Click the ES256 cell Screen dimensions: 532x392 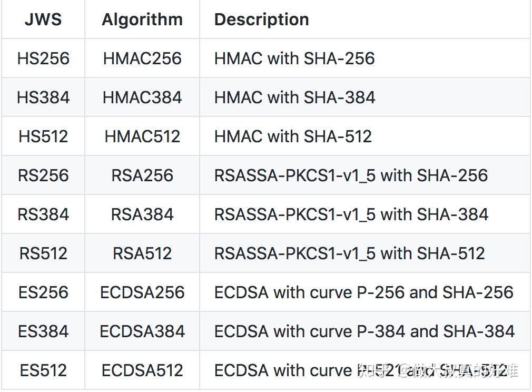(x=43, y=292)
